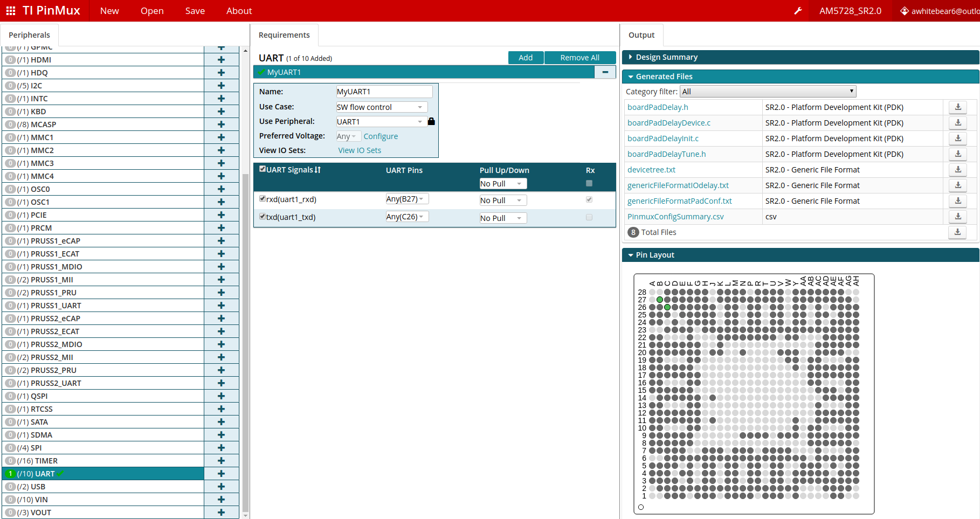The height and width of the screenshot is (519, 980).
Task: Open the View IO Sets link
Action: (x=360, y=150)
